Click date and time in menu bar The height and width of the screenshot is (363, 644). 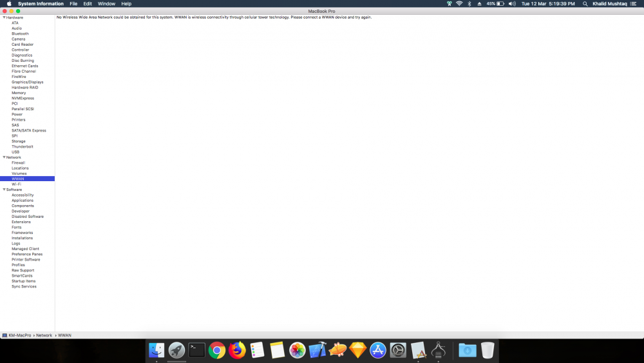[x=548, y=4]
